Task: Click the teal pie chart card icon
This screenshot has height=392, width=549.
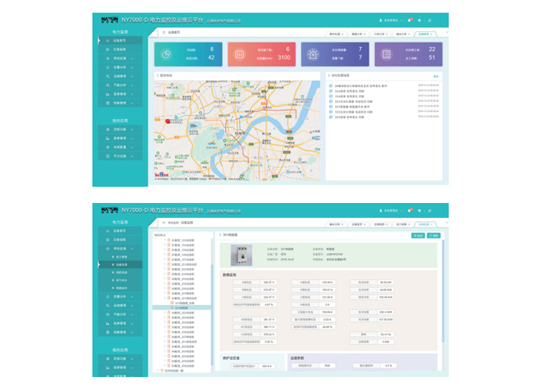Action: (x=166, y=53)
